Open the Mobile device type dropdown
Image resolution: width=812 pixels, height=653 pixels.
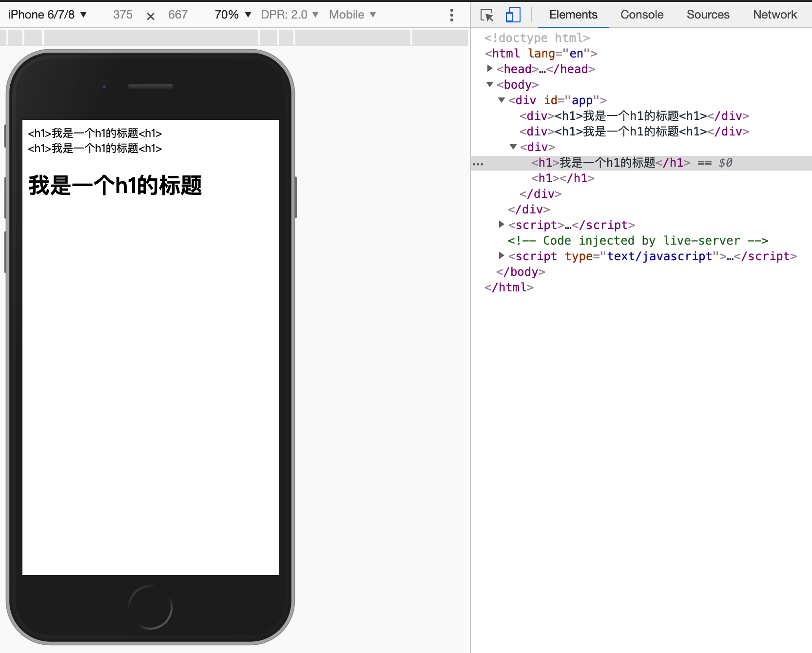point(352,15)
